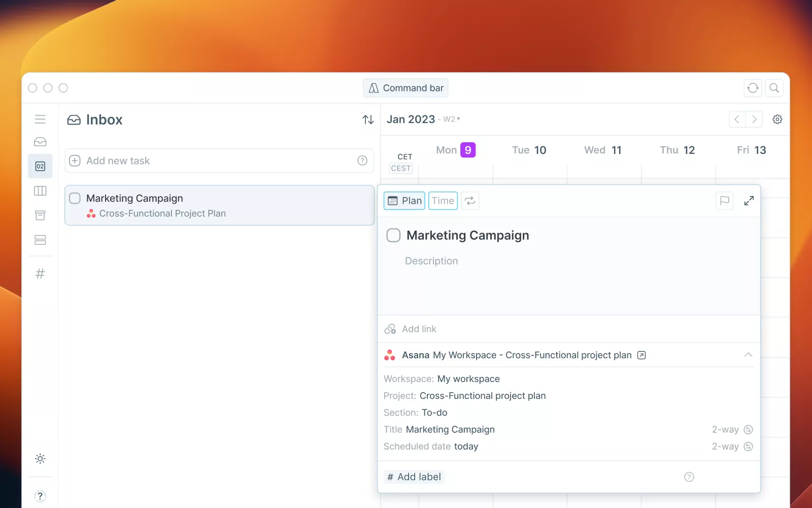This screenshot has width=812, height=508.
Task: Open the W2 week dropdown
Action: tap(452, 119)
